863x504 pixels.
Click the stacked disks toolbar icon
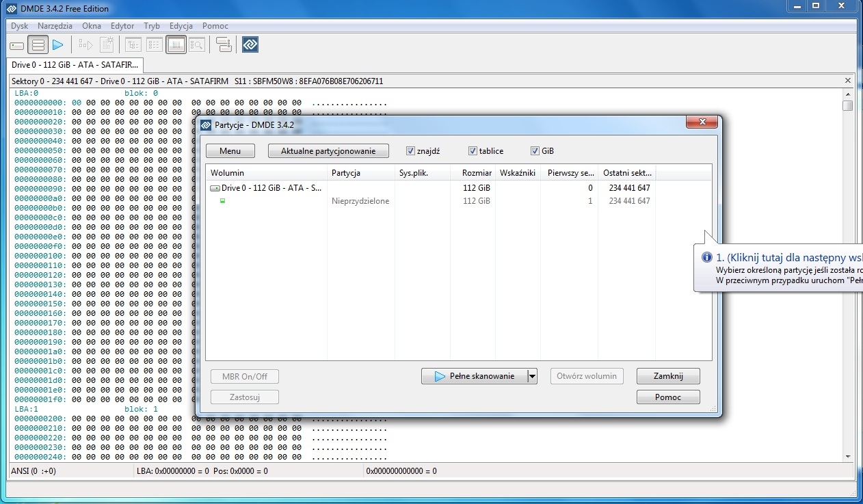(x=224, y=45)
